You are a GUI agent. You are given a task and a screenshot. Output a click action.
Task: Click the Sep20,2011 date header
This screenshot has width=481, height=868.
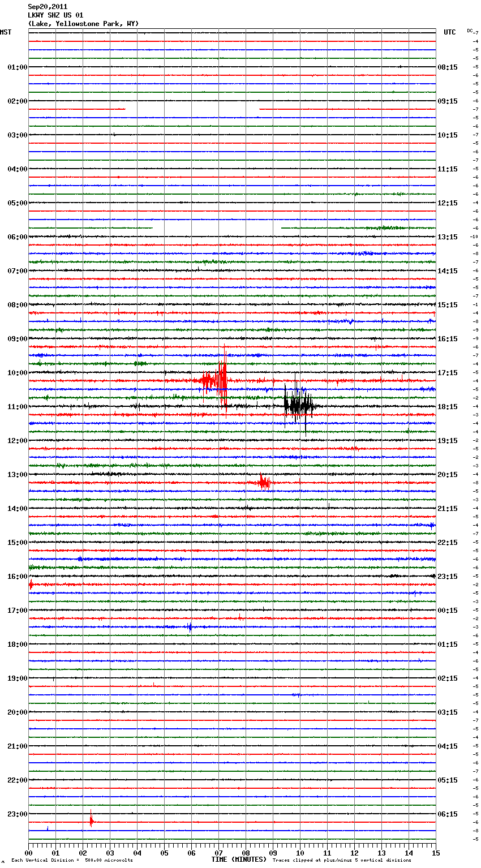pyautogui.click(x=48, y=7)
